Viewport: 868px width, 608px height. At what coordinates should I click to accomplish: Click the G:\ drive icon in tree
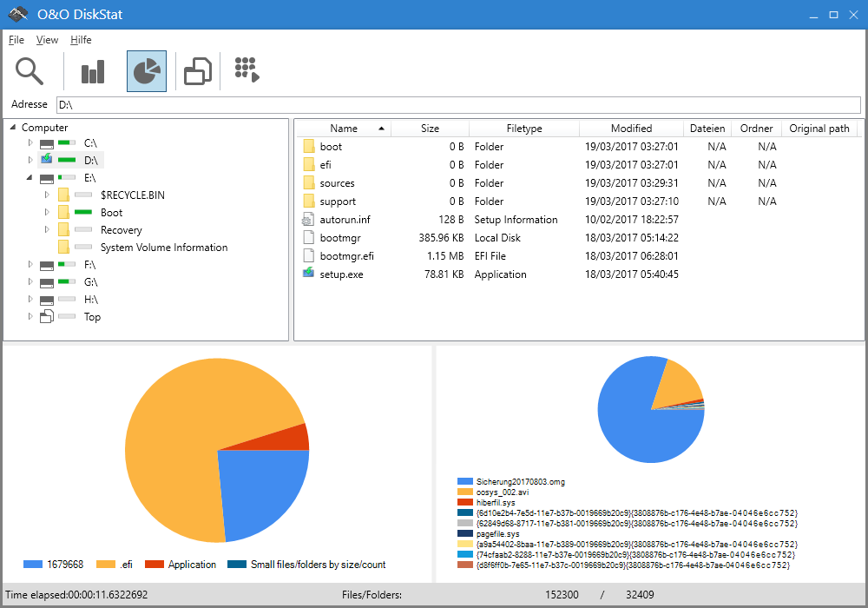tap(47, 282)
